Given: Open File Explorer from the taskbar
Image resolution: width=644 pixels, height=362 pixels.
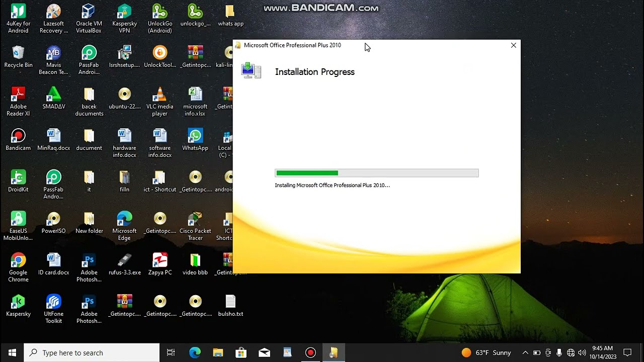Looking at the screenshot, I should click(218, 352).
